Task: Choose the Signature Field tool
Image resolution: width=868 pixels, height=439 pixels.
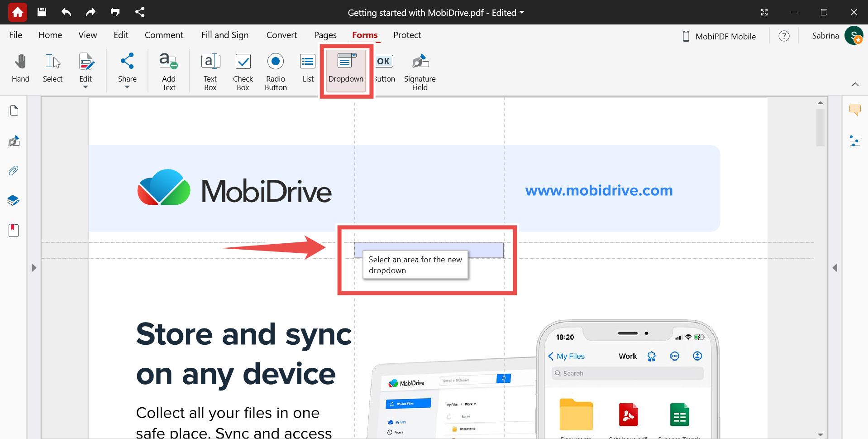Action: pos(420,71)
